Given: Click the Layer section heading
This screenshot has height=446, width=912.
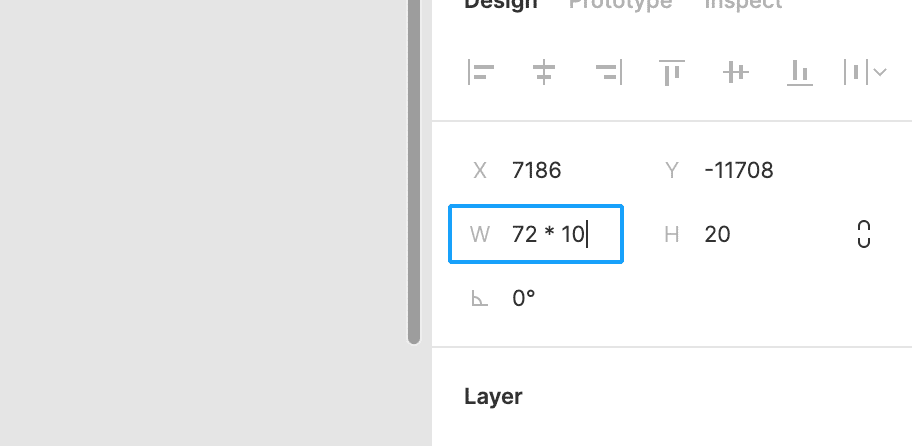Looking at the screenshot, I should click(x=493, y=396).
